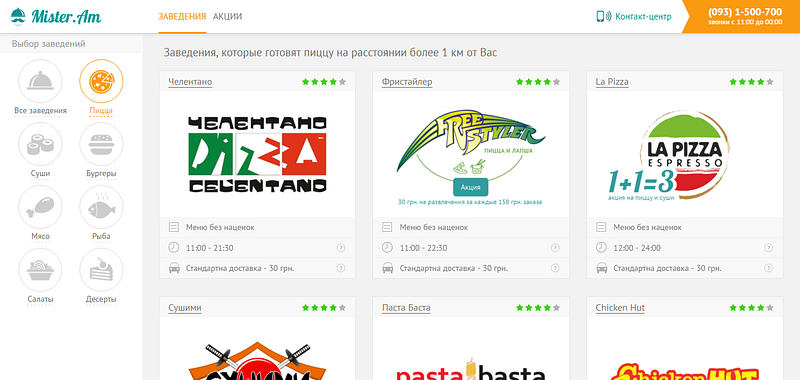Open delivery help icon for La Pizza
This screenshot has height=380, width=800.
coord(768,268)
